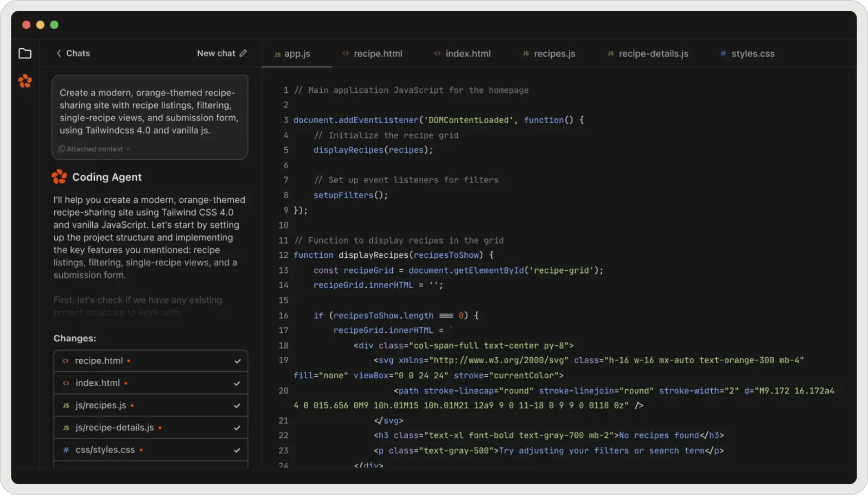Viewport: 868px width, 495px height.
Task: Open the folder sidebar icon
Action: pyautogui.click(x=25, y=53)
